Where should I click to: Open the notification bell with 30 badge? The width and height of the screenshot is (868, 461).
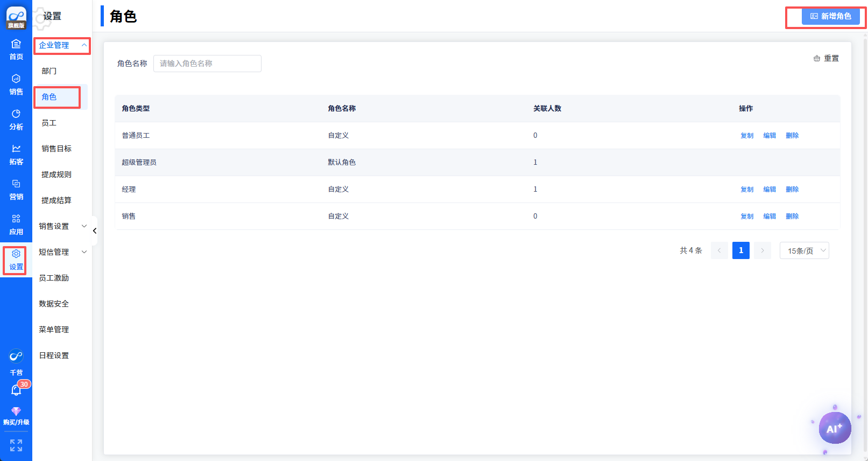pos(16,390)
